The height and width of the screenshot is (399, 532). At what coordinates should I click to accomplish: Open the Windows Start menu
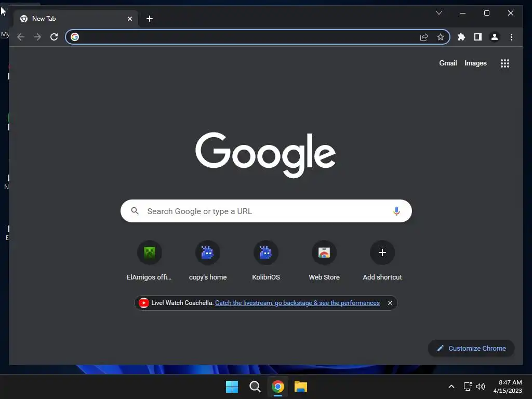pyautogui.click(x=232, y=387)
